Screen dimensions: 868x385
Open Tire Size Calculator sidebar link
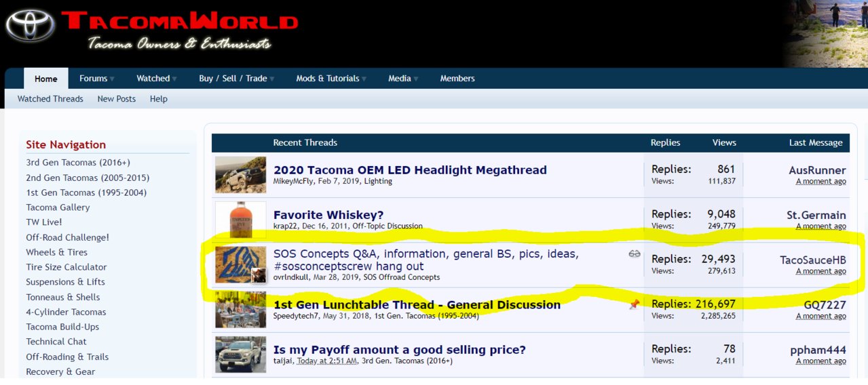[x=67, y=267]
